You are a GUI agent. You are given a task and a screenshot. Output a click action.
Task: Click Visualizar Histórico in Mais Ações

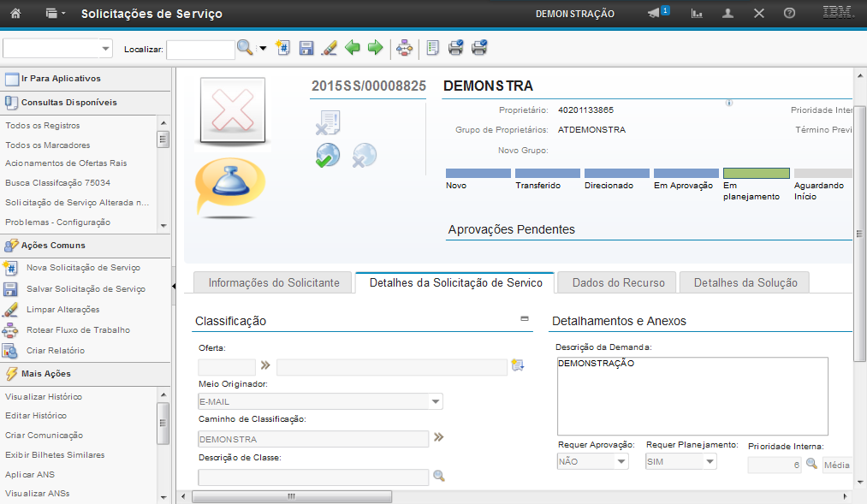click(x=44, y=397)
